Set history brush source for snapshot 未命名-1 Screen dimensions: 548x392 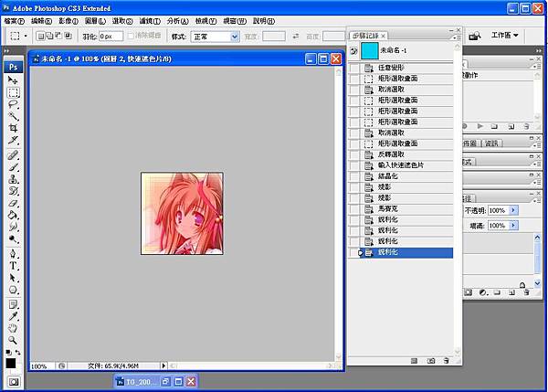coord(353,51)
